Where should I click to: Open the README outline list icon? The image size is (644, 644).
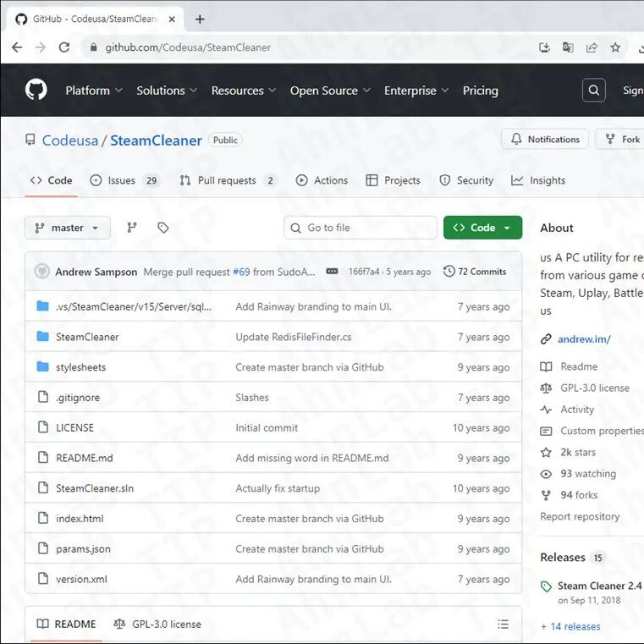504,624
